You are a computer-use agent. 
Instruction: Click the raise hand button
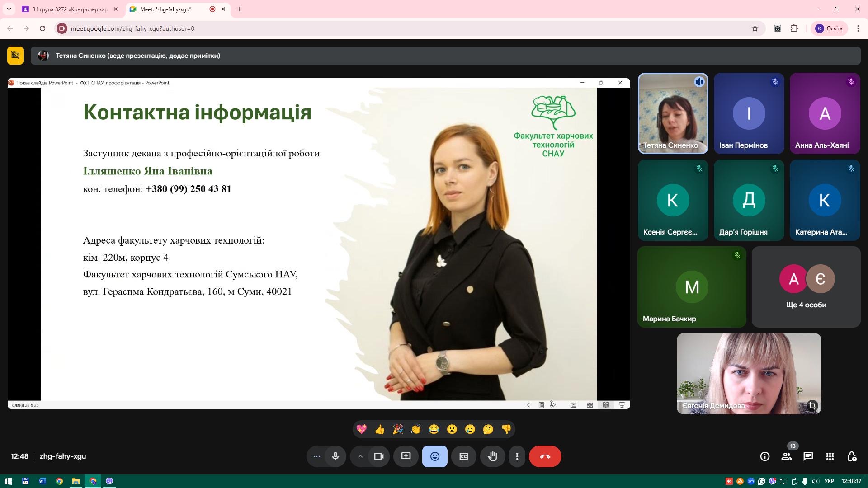click(492, 456)
